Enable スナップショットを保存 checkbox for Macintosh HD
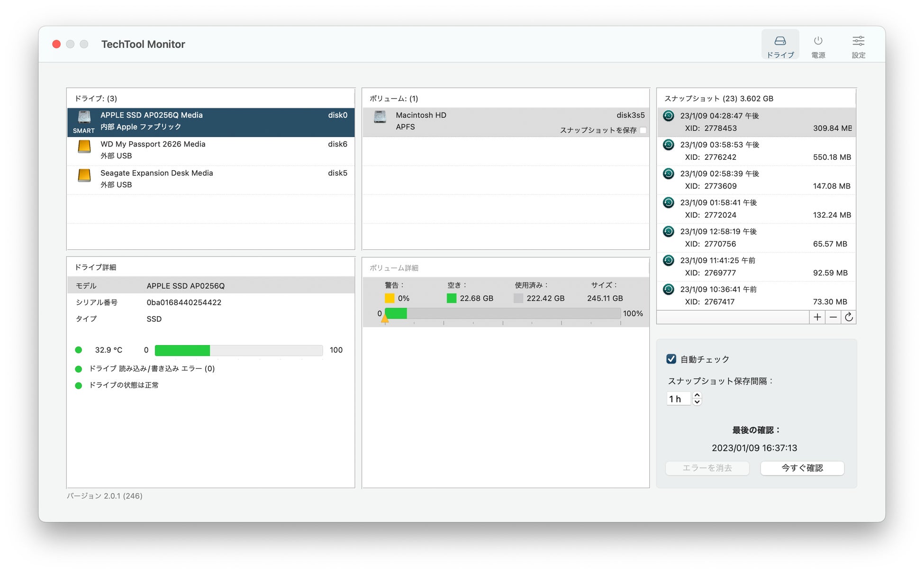The width and height of the screenshot is (924, 573). click(643, 130)
